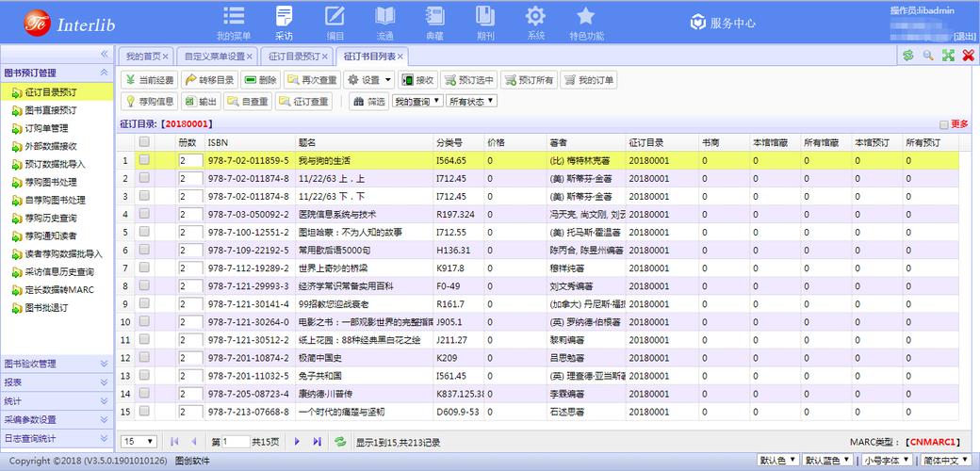Click the 预订所有 button
The image size is (980, 471).
(x=528, y=80)
